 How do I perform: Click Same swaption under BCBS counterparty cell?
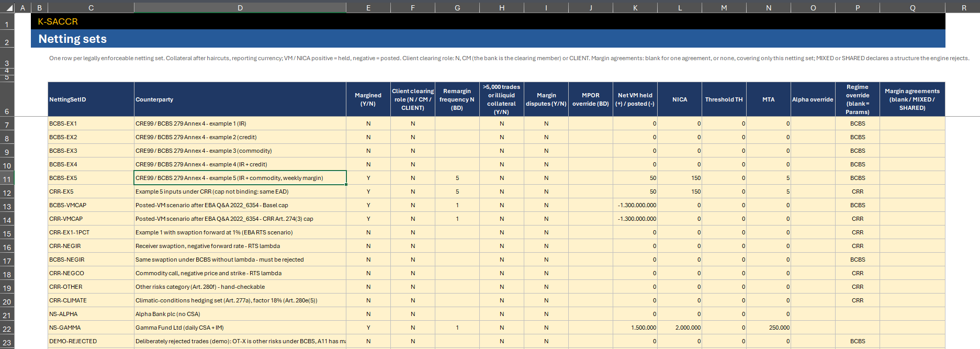[x=240, y=260]
